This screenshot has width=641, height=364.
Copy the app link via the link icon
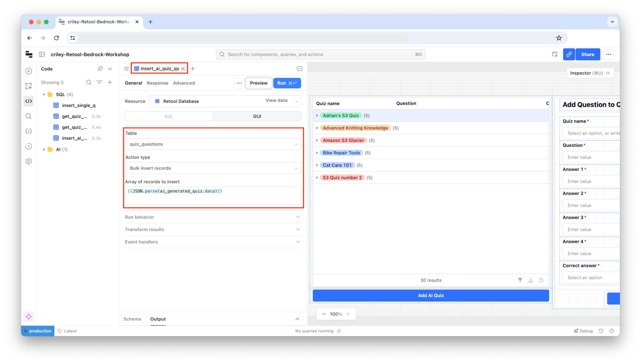pos(569,54)
